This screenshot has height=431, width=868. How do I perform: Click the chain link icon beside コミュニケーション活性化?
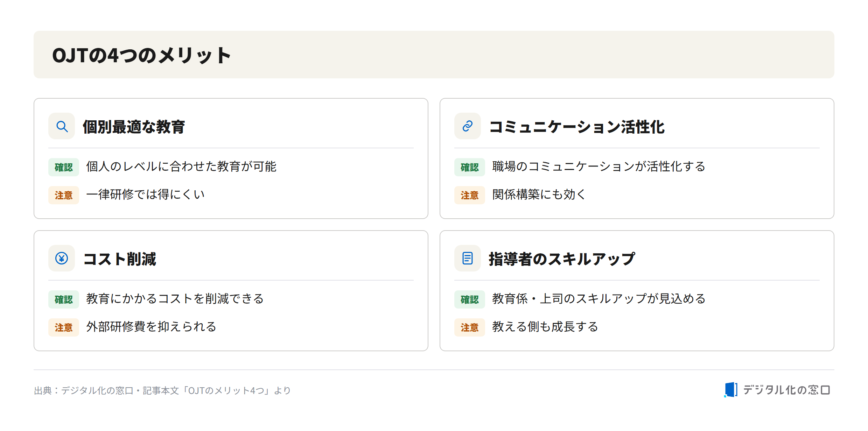pos(468,126)
